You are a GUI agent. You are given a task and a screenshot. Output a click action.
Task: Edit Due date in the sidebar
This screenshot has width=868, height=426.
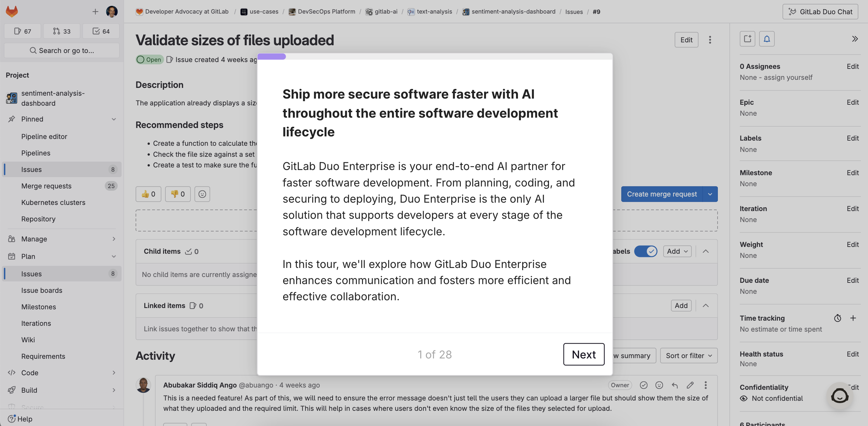pyautogui.click(x=852, y=280)
